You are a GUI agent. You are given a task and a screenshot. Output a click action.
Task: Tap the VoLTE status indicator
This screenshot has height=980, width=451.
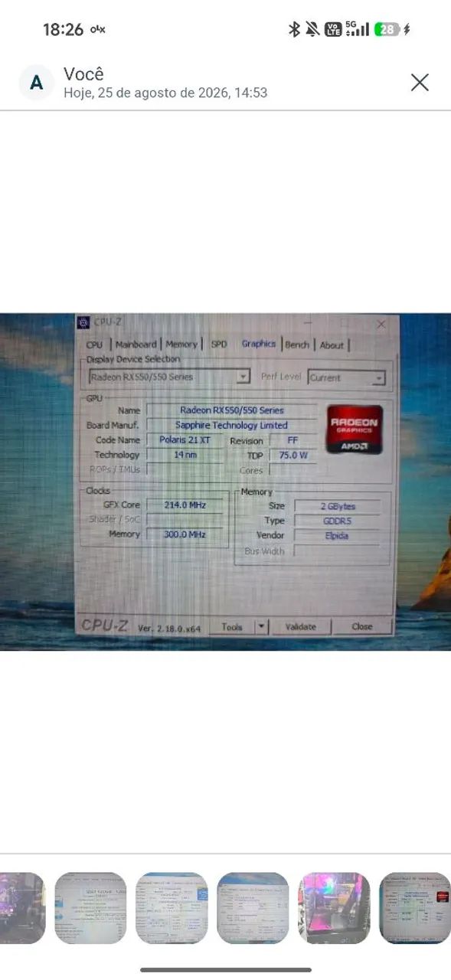click(333, 29)
